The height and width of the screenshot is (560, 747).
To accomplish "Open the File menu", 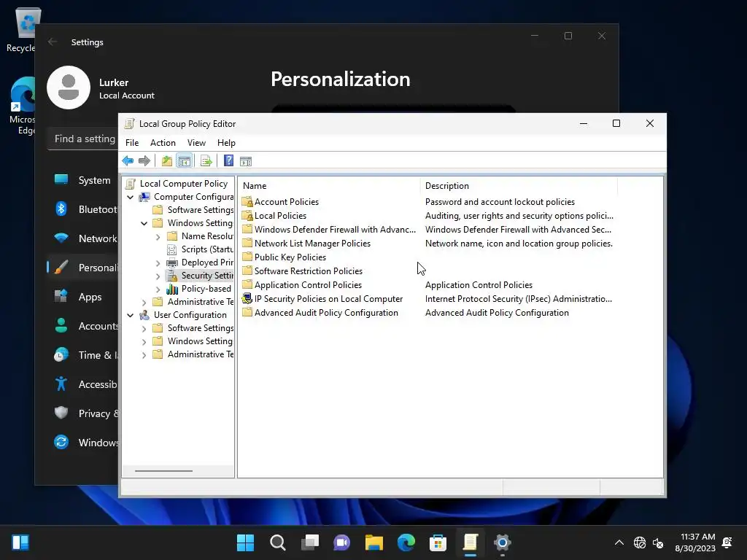I will tap(132, 143).
